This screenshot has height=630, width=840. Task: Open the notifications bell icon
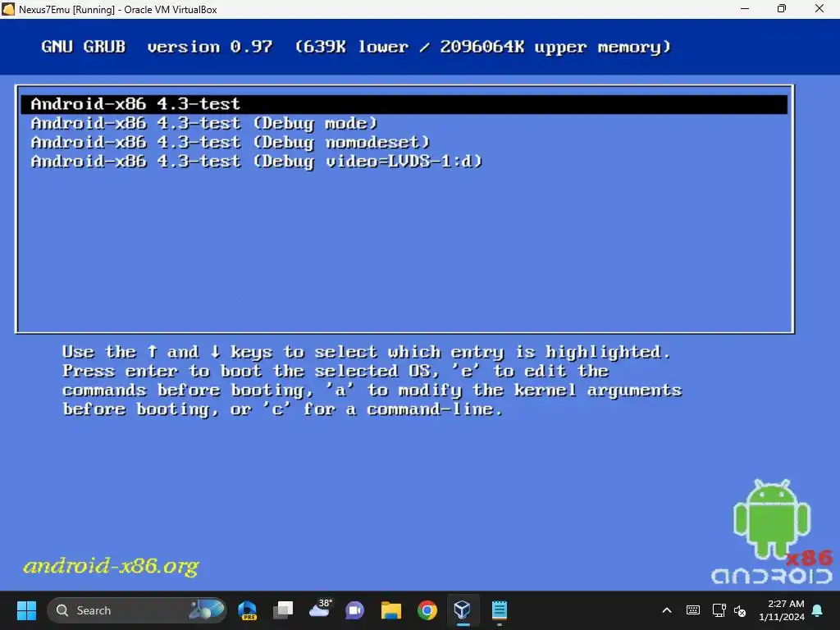pyautogui.click(x=818, y=610)
